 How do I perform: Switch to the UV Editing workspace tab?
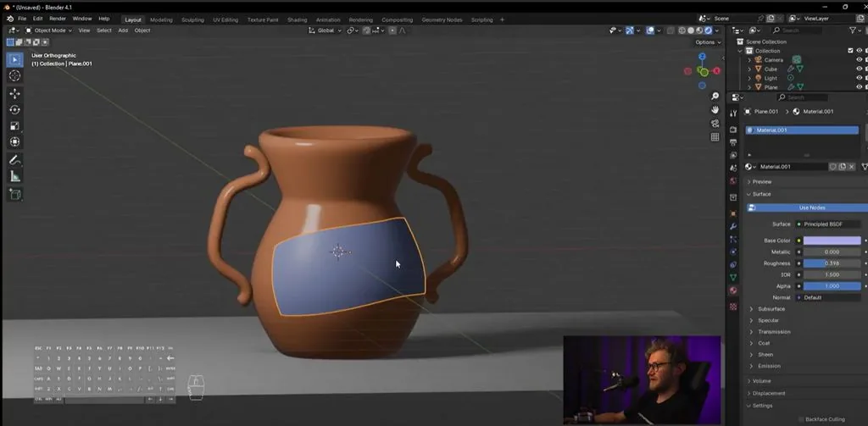(x=225, y=20)
